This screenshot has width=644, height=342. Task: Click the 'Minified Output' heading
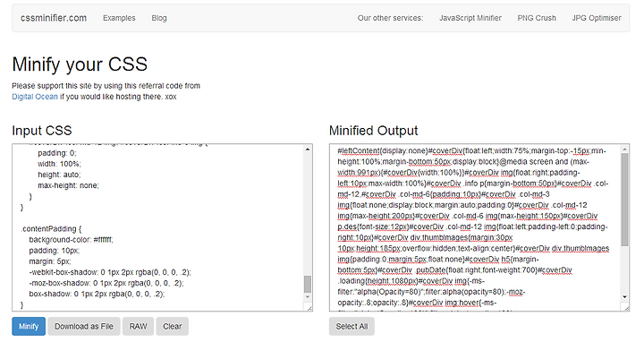point(373,131)
